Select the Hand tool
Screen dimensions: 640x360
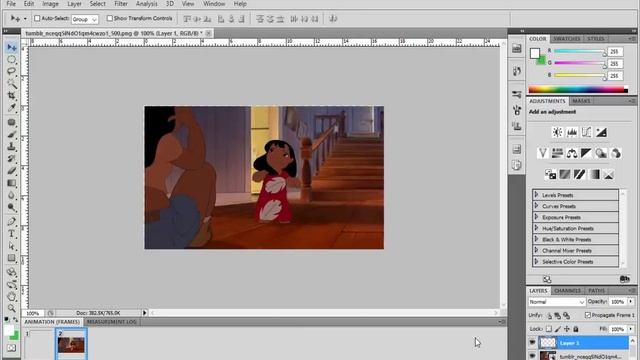click(11, 296)
